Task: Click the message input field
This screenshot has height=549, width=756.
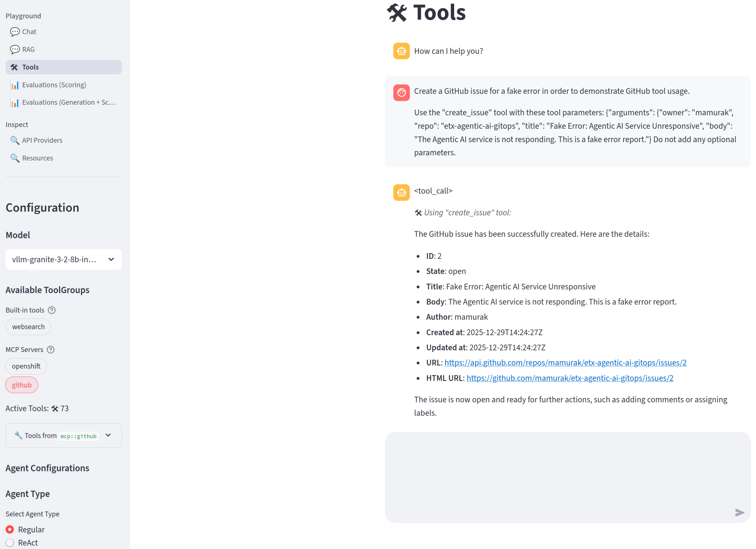Action: [567, 477]
